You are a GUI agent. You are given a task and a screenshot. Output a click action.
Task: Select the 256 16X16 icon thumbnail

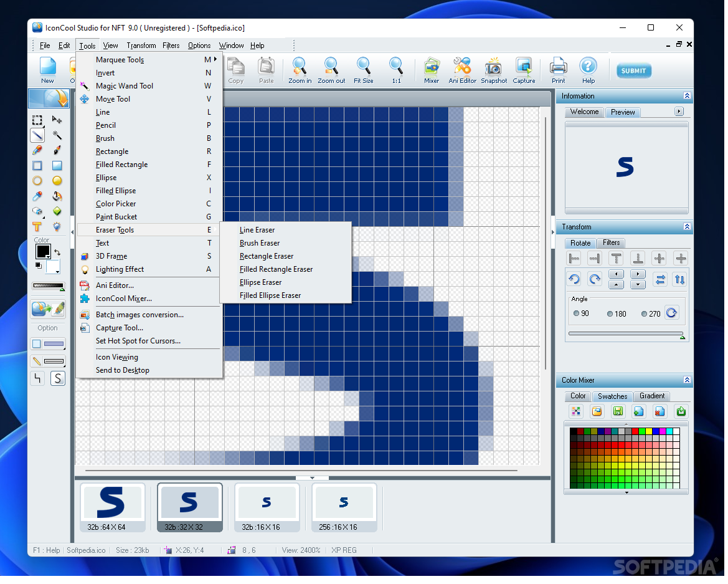344,509
